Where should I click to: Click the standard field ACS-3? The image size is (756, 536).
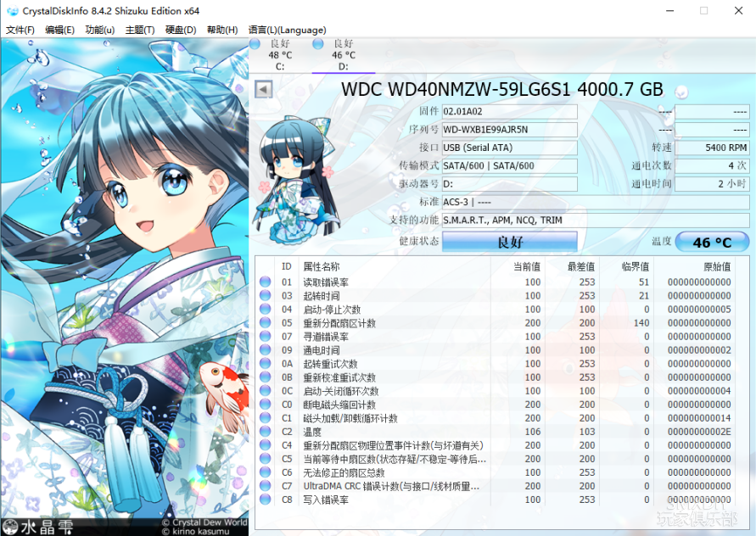(x=596, y=202)
